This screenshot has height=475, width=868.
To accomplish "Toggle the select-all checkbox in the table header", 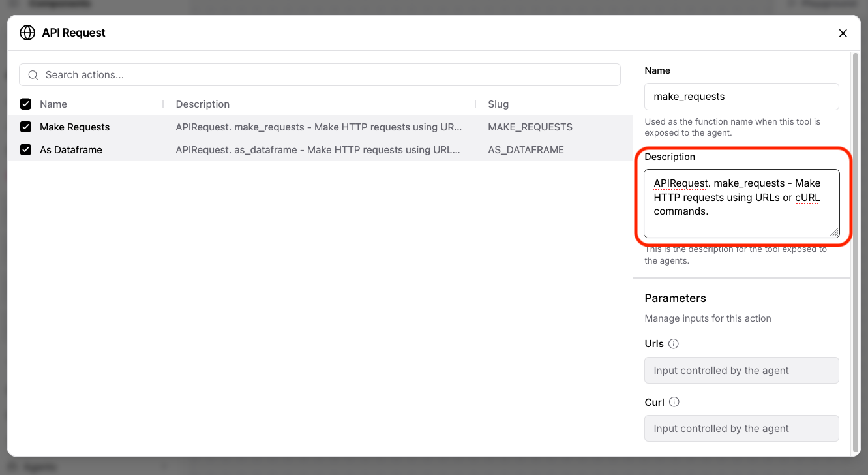I will click(x=25, y=104).
